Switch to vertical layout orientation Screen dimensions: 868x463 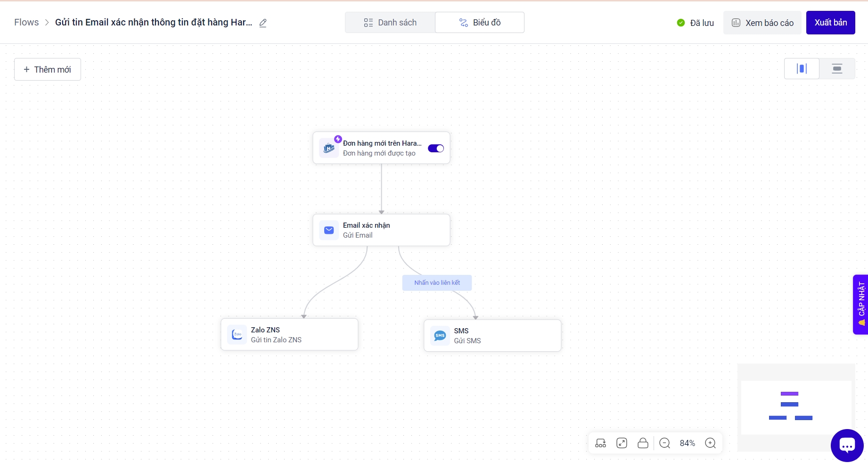click(x=802, y=69)
